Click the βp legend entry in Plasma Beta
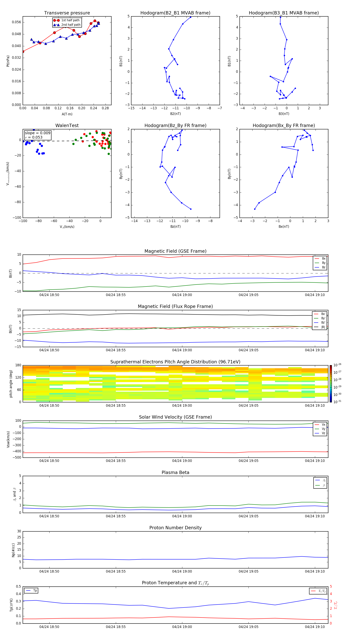This screenshot has height=644, width=351. click(320, 480)
